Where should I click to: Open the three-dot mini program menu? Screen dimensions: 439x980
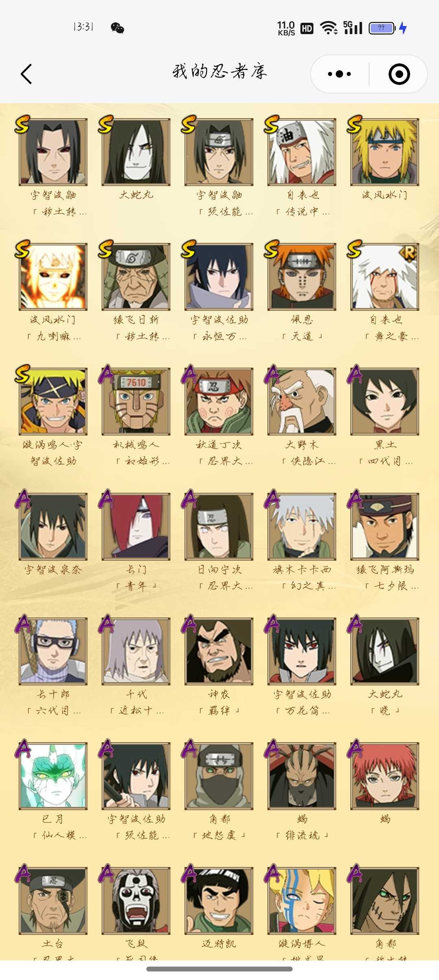tap(339, 74)
